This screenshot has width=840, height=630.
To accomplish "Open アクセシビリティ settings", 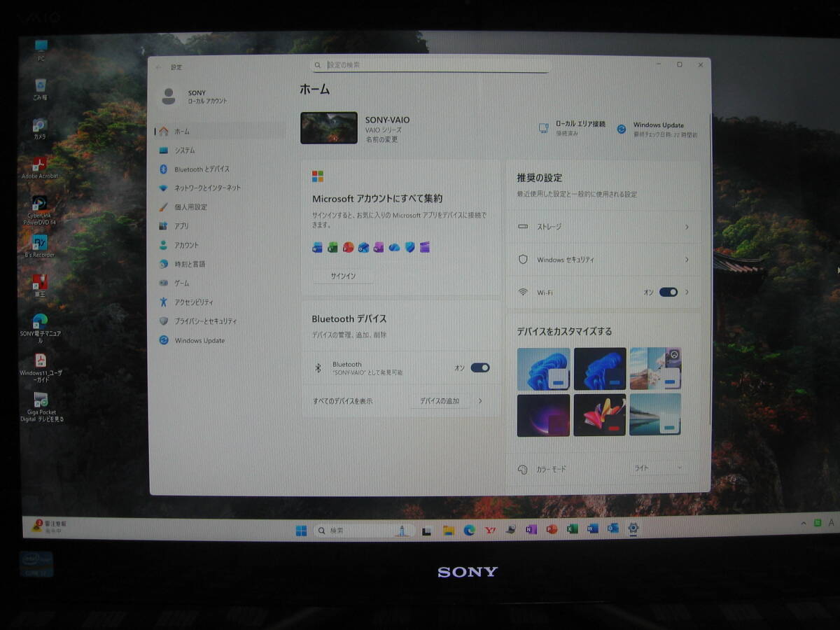I will coord(220,302).
